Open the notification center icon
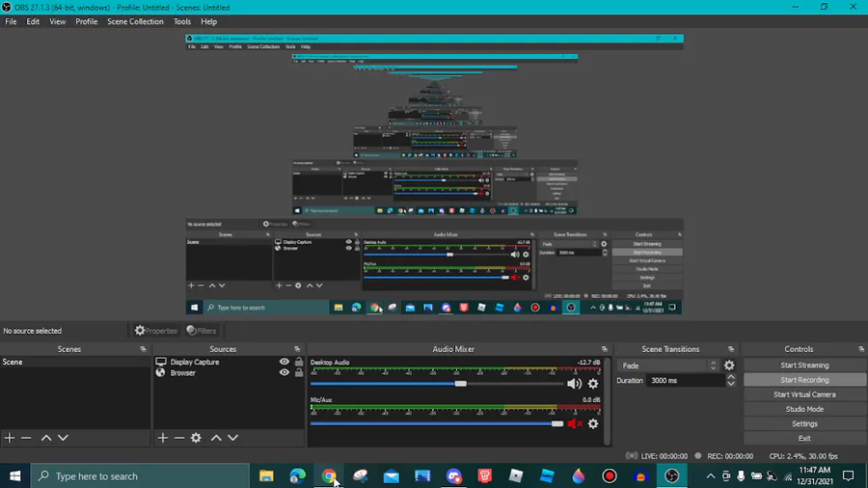Viewport: 868px width, 488px height. pos(848,475)
